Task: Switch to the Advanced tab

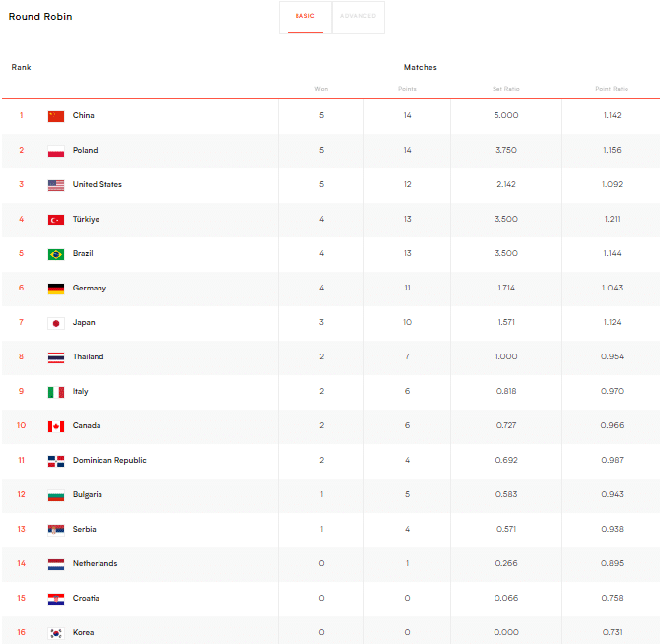Action: click(358, 17)
